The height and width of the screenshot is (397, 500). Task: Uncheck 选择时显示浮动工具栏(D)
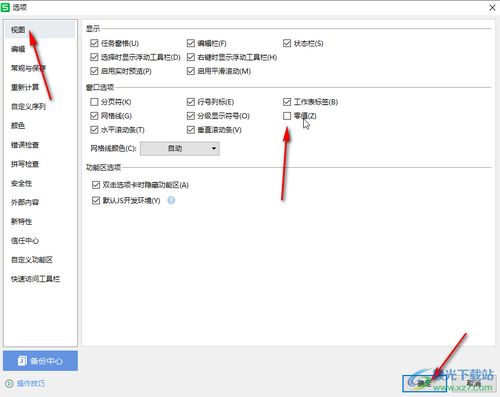(94, 57)
